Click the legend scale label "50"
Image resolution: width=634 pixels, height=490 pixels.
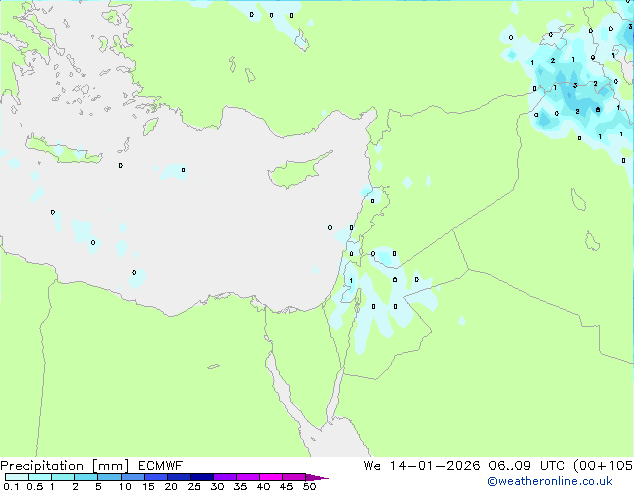click(309, 486)
